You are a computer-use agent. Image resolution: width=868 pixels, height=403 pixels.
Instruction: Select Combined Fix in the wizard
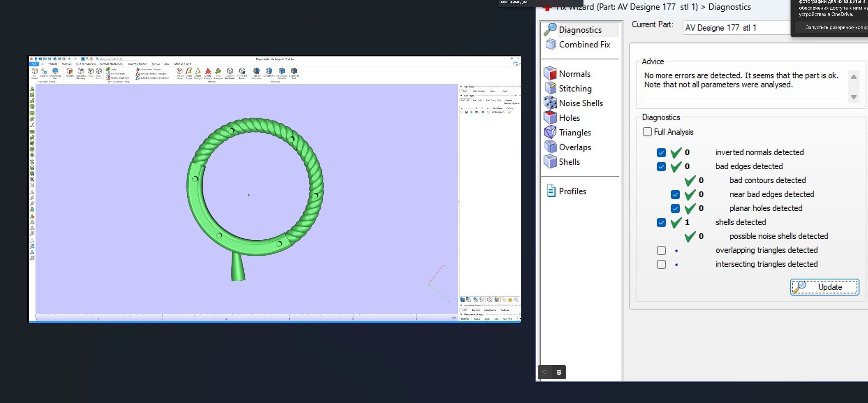tap(584, 45)
